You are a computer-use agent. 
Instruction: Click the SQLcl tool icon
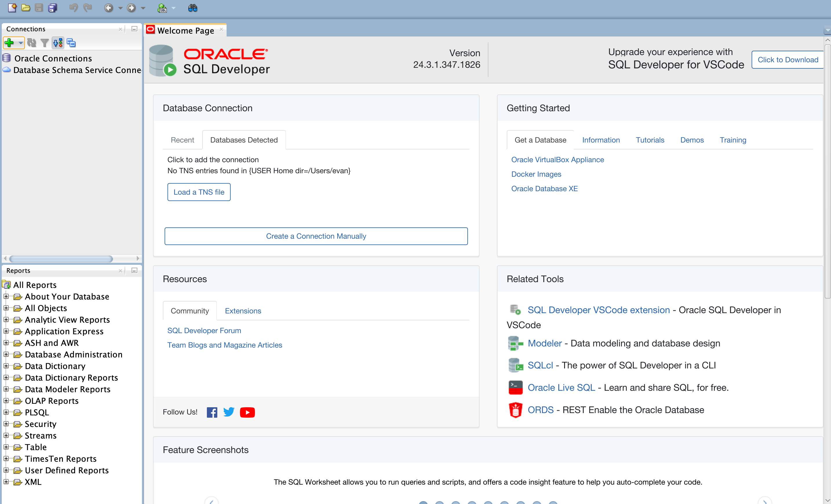pos(515,366)
